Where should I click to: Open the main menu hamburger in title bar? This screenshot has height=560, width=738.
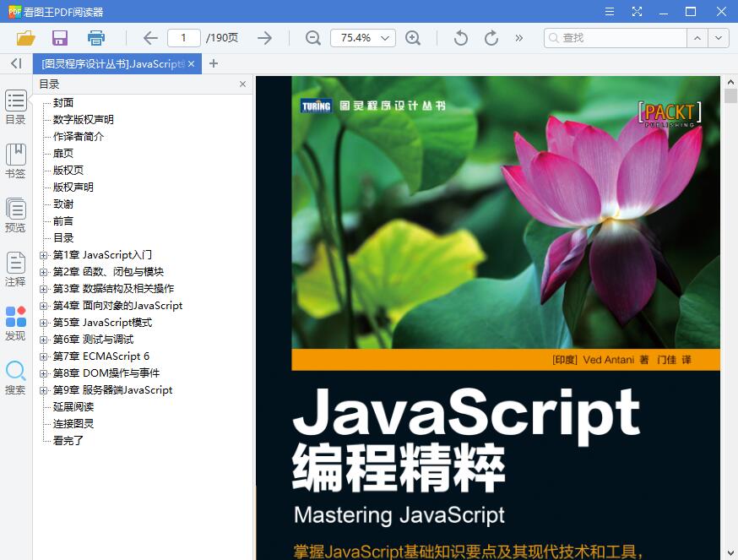(x=610, y=11)
